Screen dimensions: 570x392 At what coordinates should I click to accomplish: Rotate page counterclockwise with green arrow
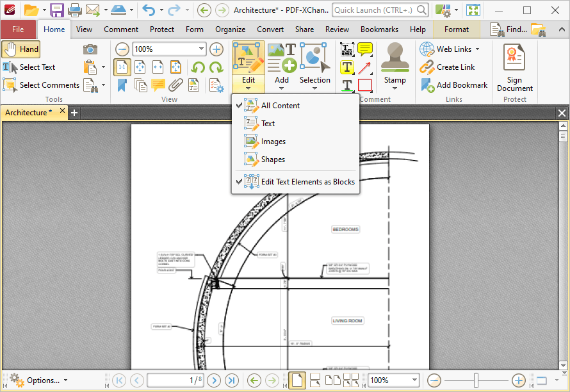[198, 67]
